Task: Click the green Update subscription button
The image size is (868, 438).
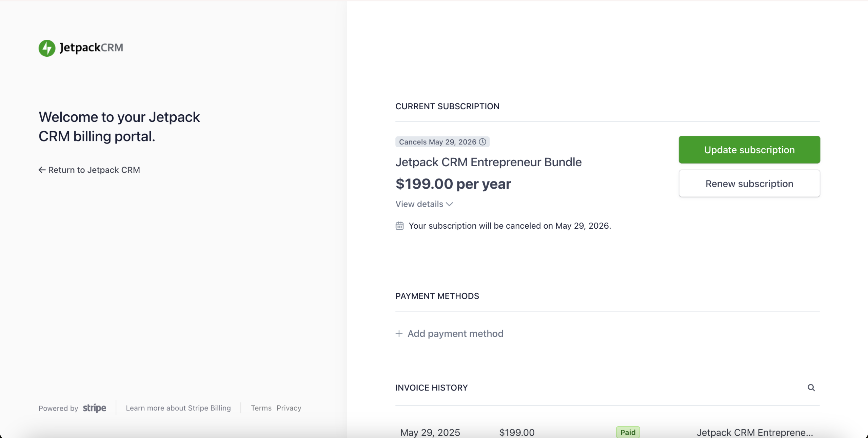Action: 749,149
